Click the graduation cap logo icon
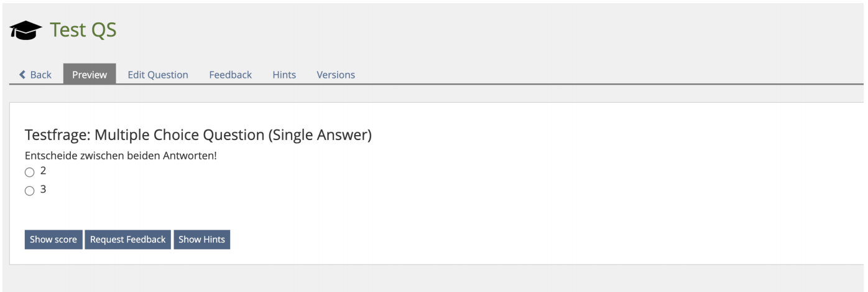 point(25,31)
